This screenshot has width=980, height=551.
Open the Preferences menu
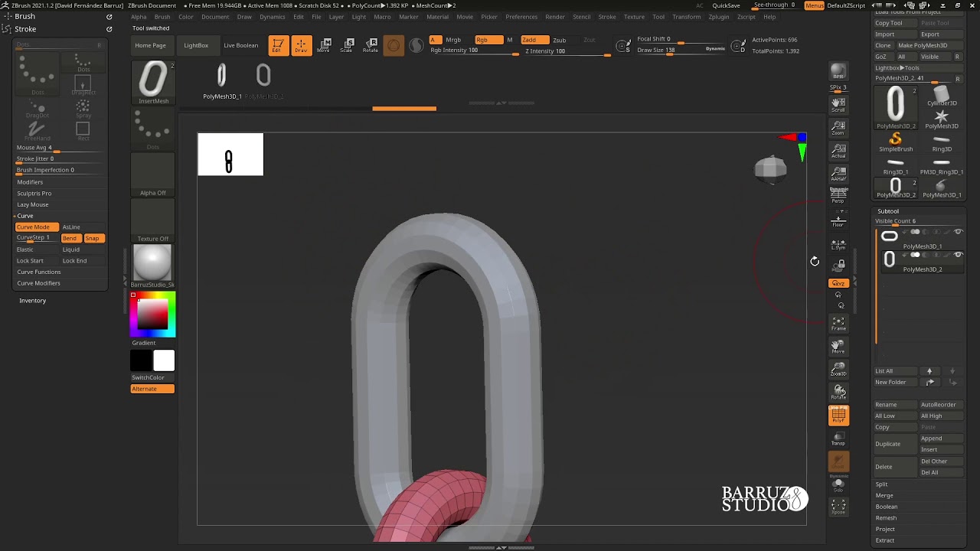tap(521, 17)
